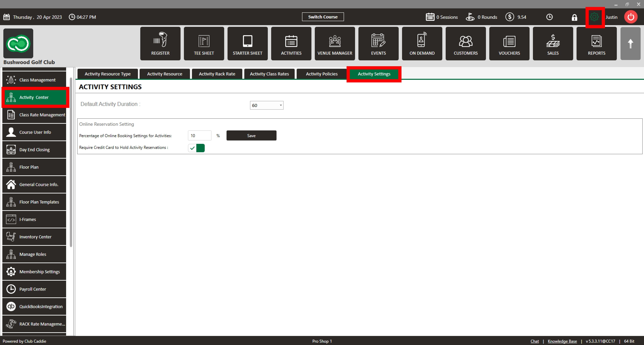Switch to Activity Resource tab
This screenshot has width=644, height=345.
[164, 74]
